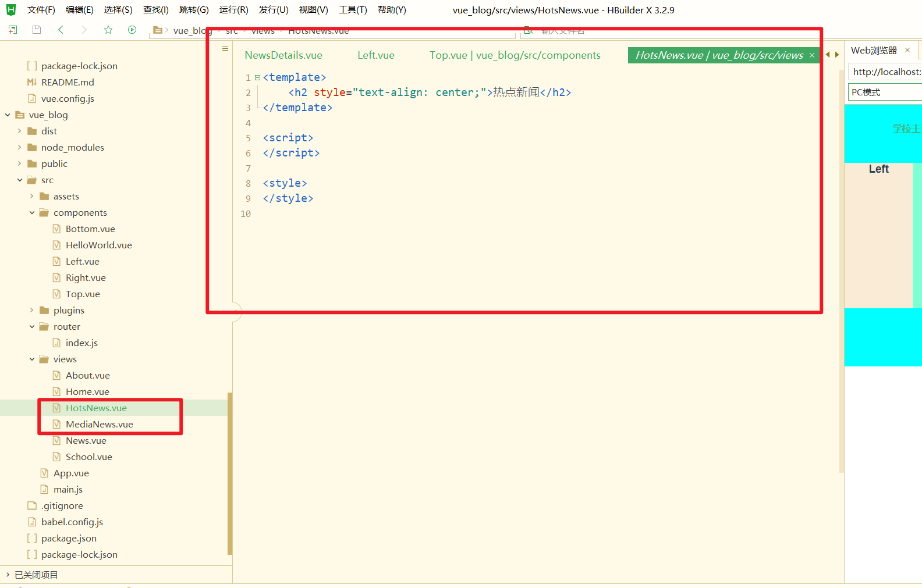Go forward with the right arrow icon

coord(84,30)
